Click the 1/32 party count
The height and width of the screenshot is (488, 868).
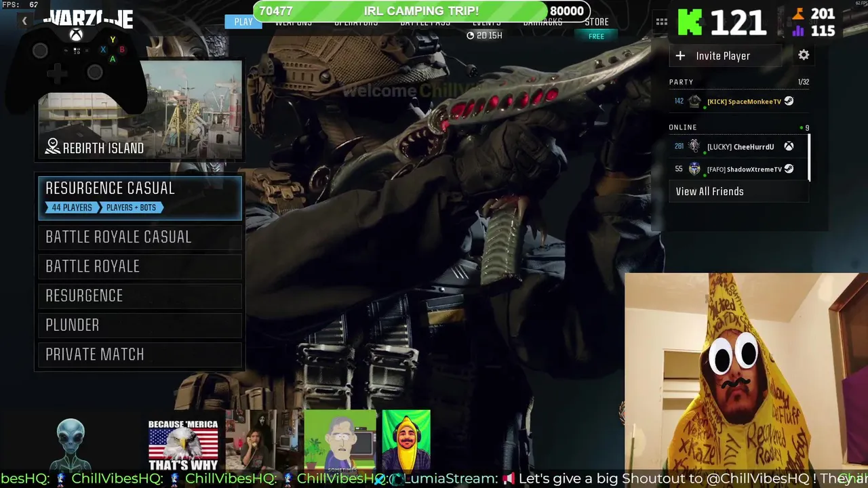[x=803, y=82]
